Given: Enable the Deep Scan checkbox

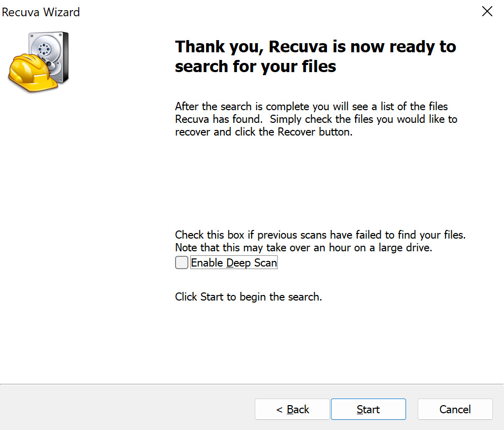Looking at the screenshot, I should pos(182,262).
